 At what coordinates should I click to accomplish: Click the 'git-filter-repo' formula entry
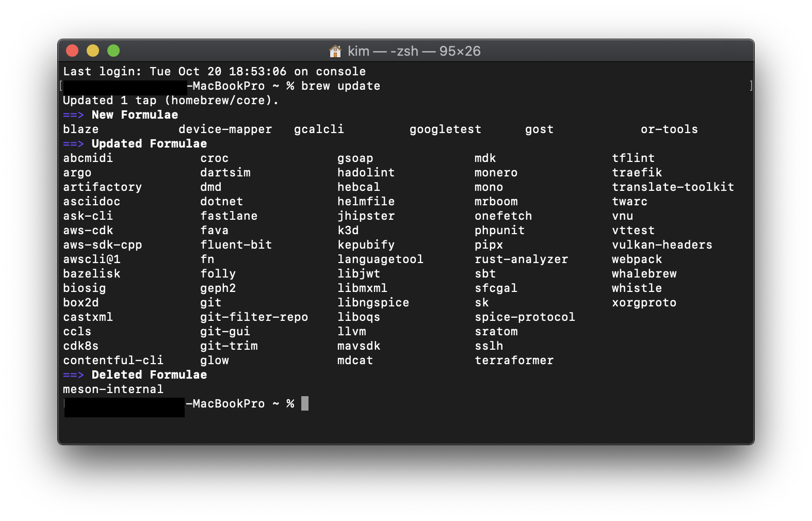(x=254, y=317)
